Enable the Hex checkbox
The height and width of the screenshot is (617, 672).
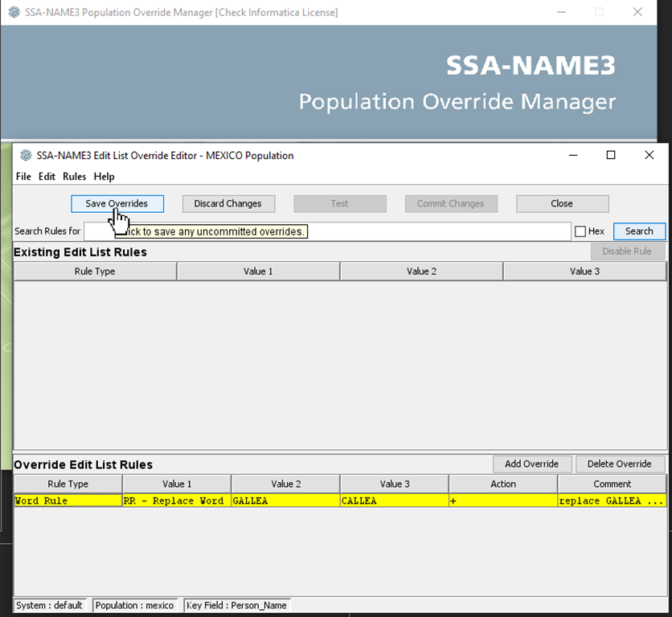pyautogui.click(x=580, y=231)
